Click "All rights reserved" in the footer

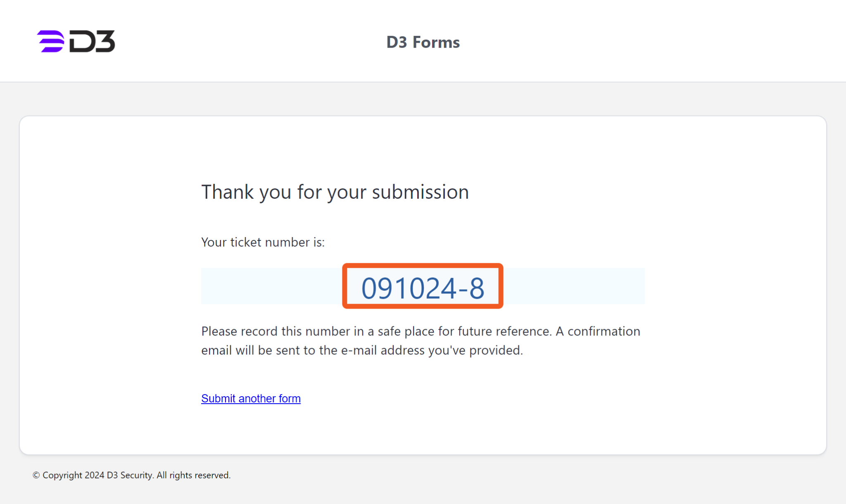(x=193, y=475)
